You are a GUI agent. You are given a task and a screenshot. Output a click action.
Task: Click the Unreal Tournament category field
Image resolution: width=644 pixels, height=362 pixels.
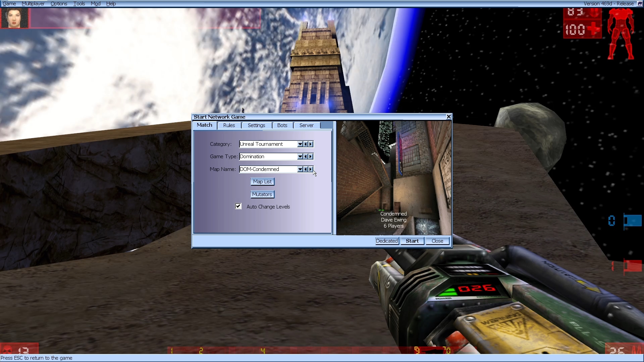pyautogui.click(x=268, y=144)
